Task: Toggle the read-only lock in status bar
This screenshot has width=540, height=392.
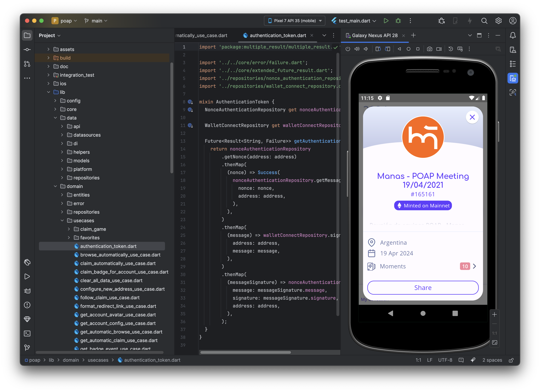Action: [x=511, y=360]
